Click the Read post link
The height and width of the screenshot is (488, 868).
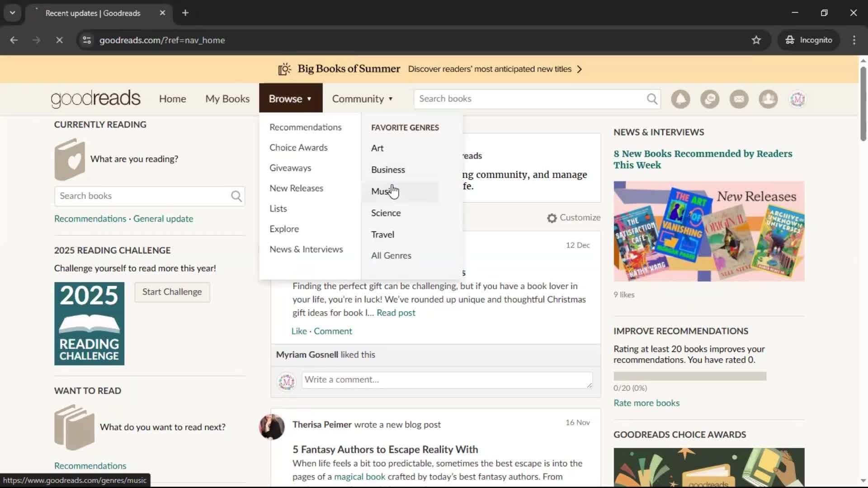point(396,313)
